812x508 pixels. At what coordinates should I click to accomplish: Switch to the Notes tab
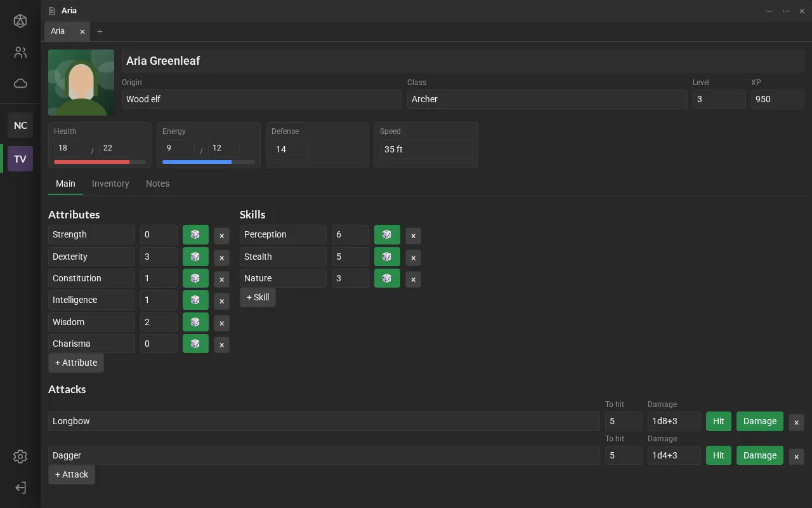(157, 184)
